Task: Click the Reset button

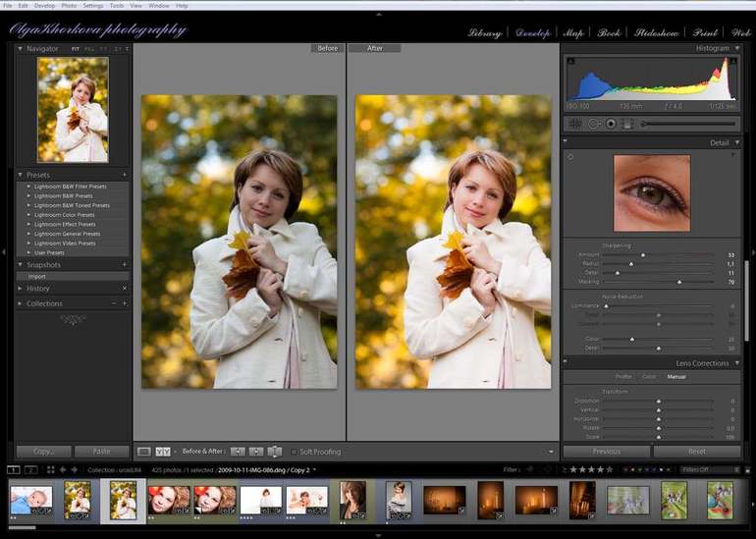Action: tap(696, 452)
